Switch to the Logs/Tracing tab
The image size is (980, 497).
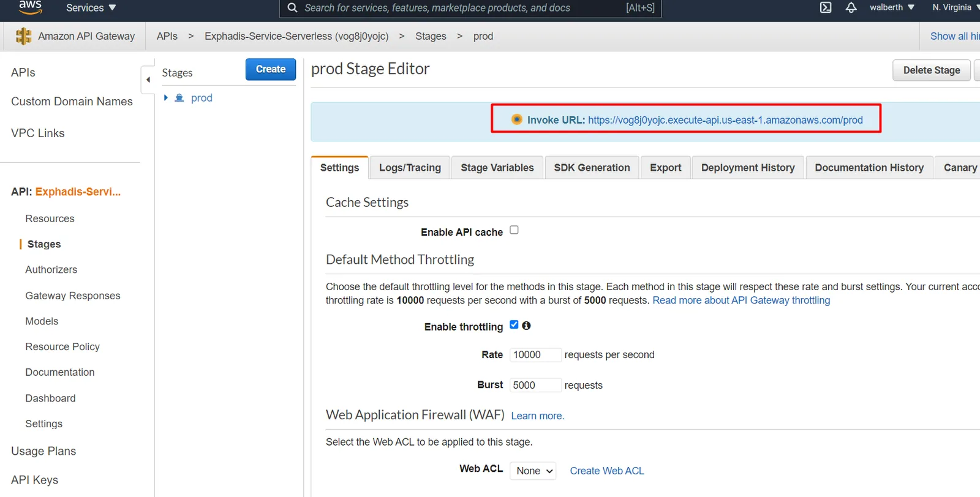pos(410,168)
